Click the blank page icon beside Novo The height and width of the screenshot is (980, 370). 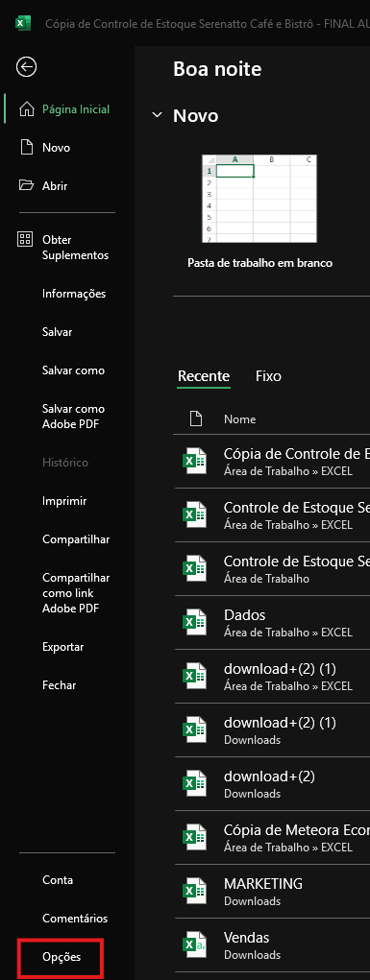tap(26, 148)
